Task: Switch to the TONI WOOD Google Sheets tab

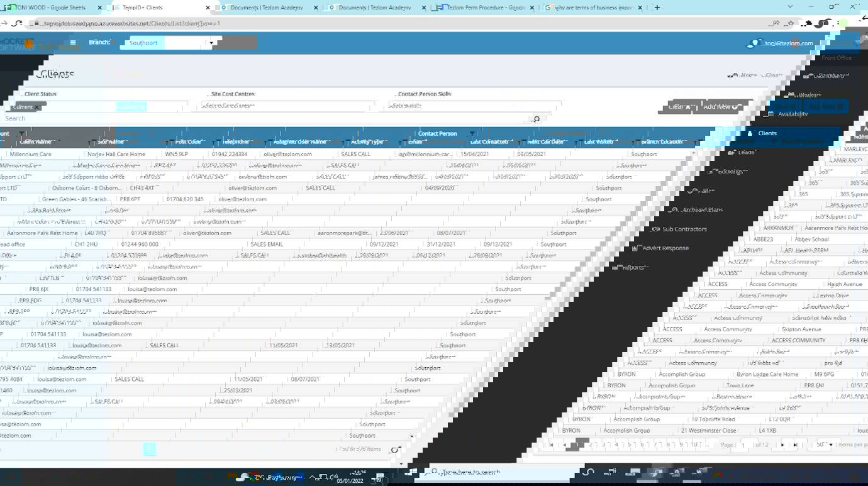Action: 53,8
